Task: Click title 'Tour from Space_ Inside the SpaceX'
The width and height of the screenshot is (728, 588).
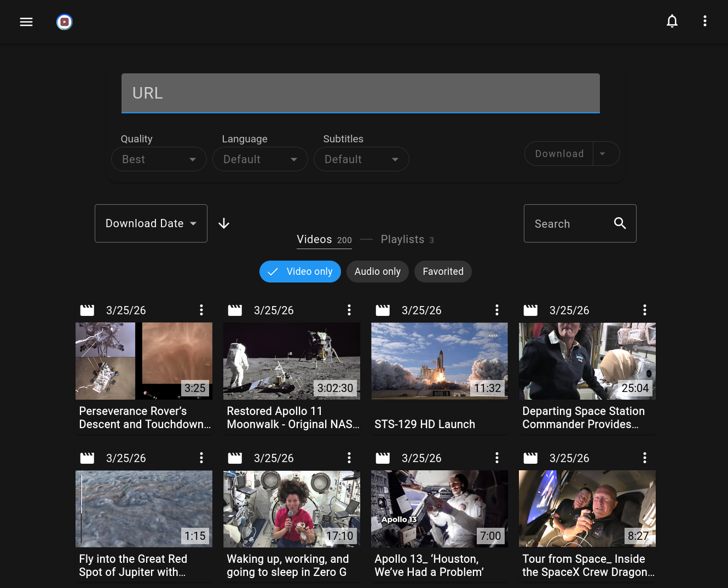Action: click(x=588, y=566)
